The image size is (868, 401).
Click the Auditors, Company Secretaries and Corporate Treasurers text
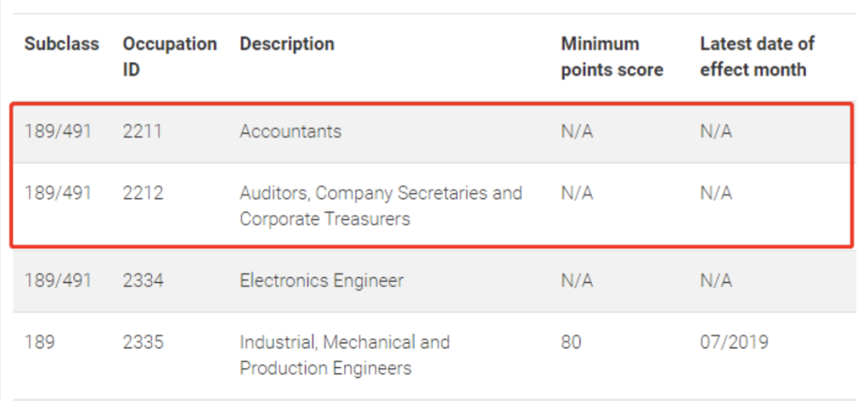pyautogui.click(x=381, y=206)
